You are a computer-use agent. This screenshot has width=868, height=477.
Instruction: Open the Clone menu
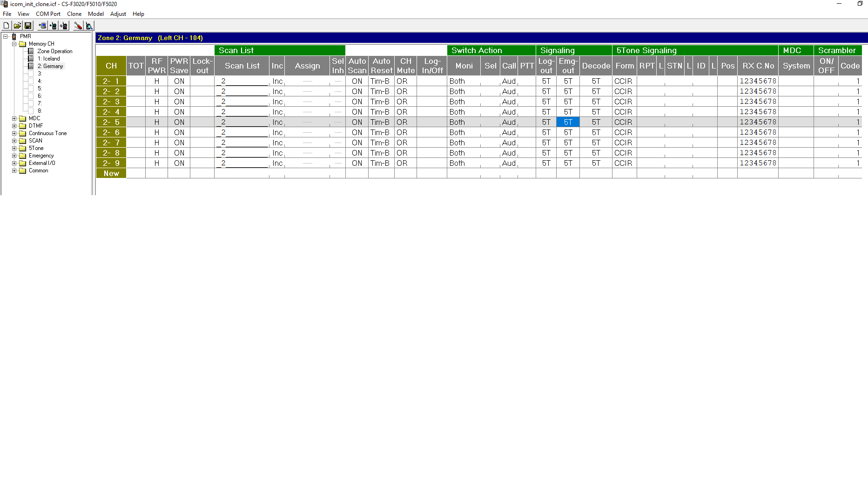74,14
